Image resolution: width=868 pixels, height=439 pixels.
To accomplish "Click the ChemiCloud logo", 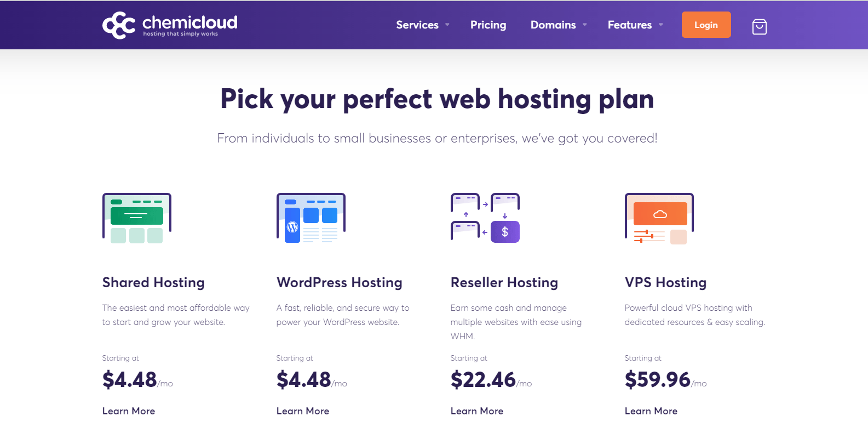I will (x=170, y=25).
